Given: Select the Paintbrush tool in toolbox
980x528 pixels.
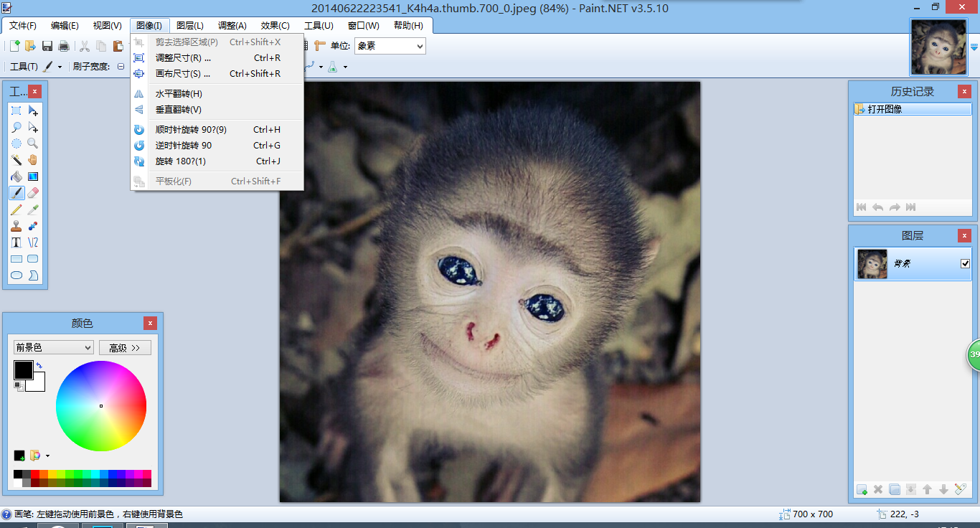Looking at the screenshot, I should click(x=17, y=193).
